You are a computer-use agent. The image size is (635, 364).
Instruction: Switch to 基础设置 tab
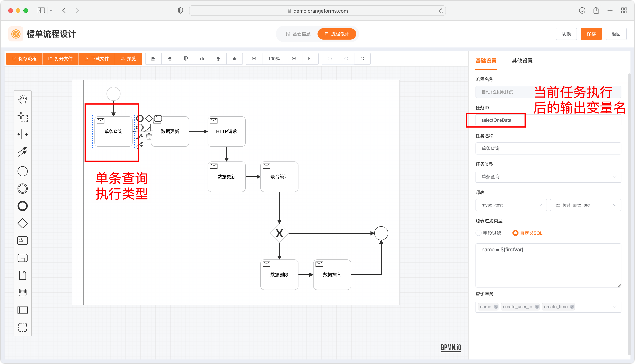coord(486,61)
